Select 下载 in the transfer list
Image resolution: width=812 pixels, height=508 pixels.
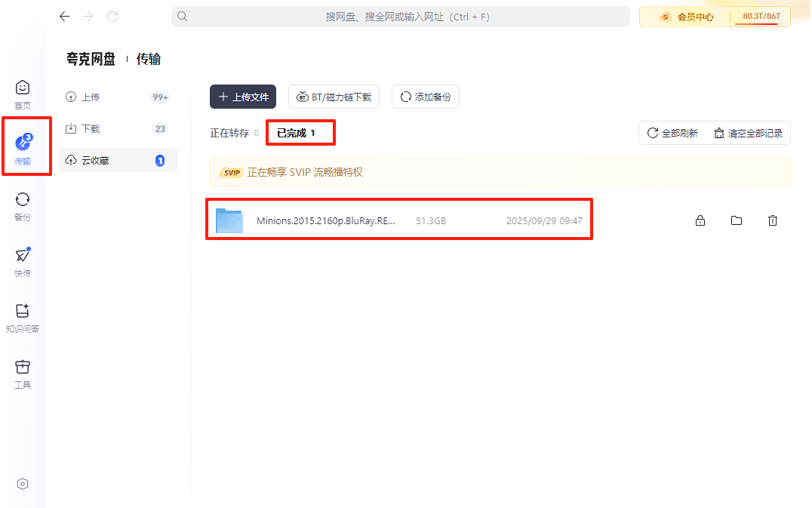(x=91, y=129)
